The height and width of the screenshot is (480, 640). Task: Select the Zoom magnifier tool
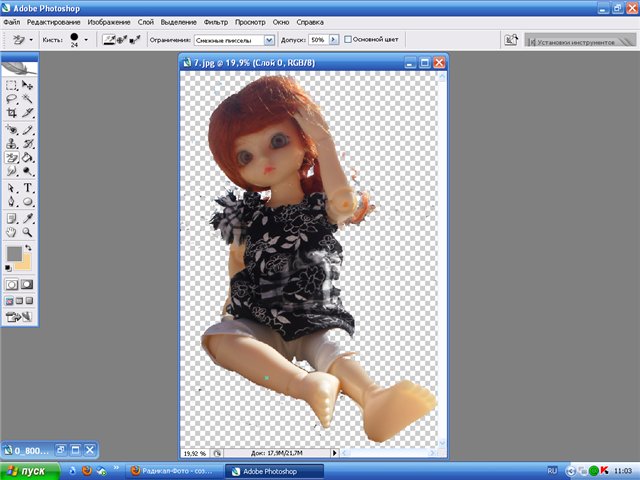(28, 231)
